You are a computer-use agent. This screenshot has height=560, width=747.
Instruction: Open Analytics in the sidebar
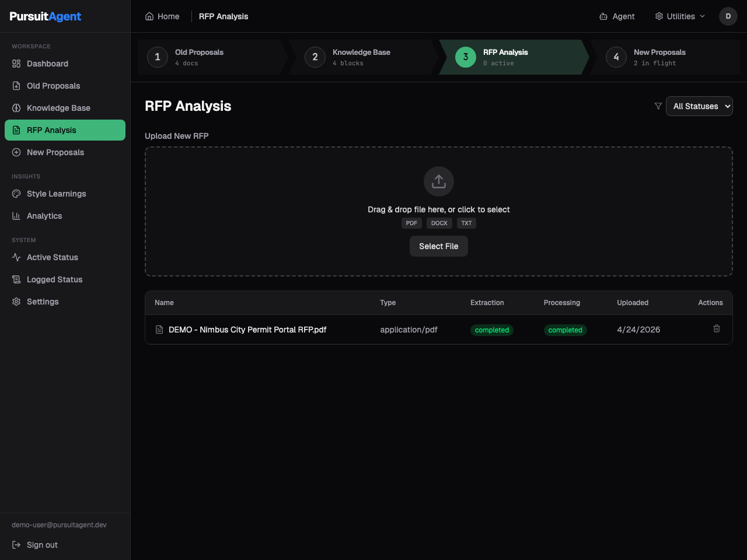[x=65, y=216]
